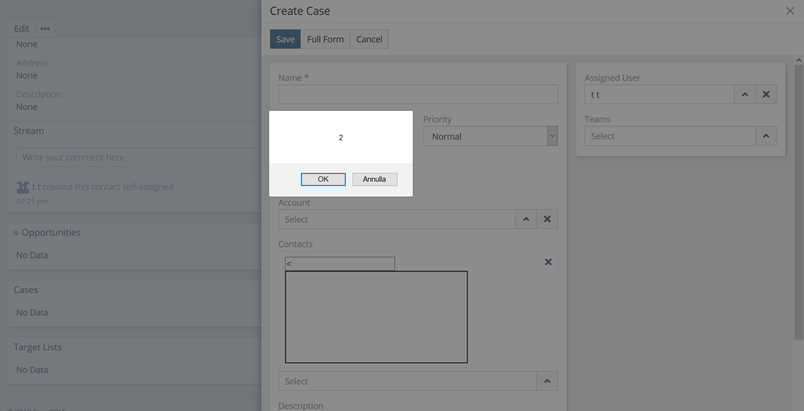Open the Teams selection arrow
Image resolution: width=804 pixels, height=411 pixels.
(766, 136)
